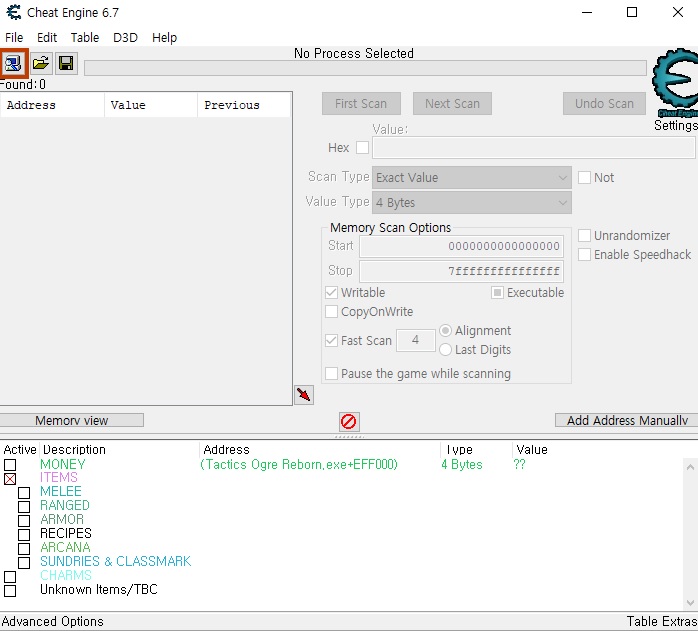The height and width of the screenshot is (631, 698).
Task: Select the MONEY description text
Action: [62, 464]
